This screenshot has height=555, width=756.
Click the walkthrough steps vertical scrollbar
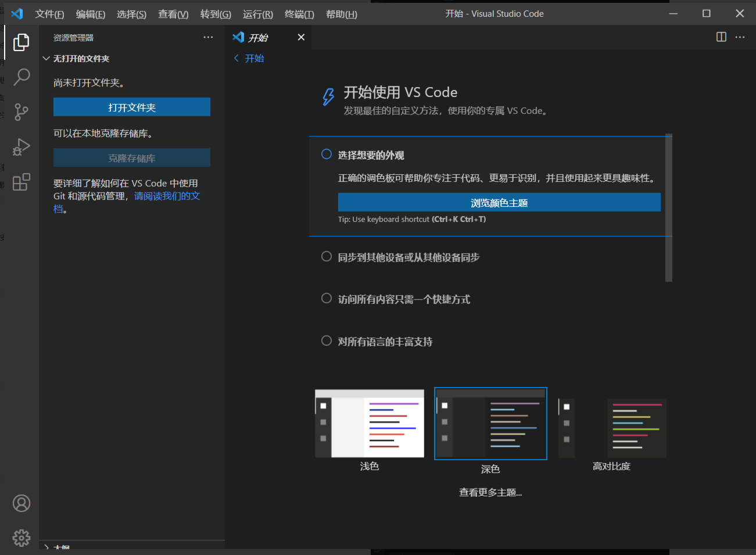click(x=669, y=208)
